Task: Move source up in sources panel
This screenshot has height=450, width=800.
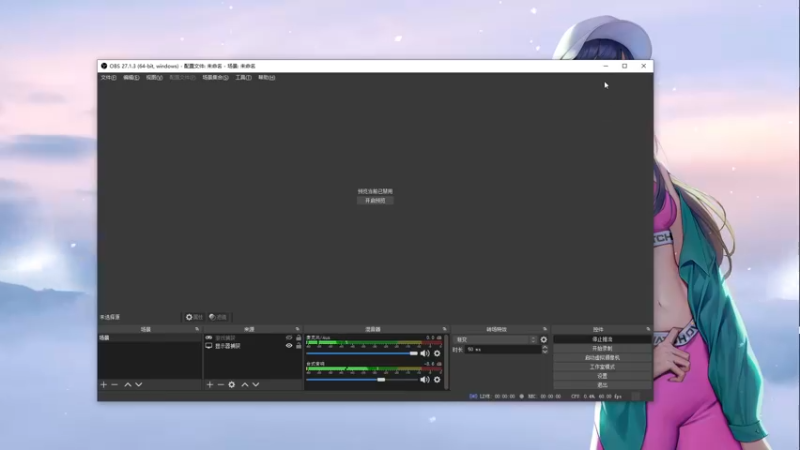Action: (245, 385)
